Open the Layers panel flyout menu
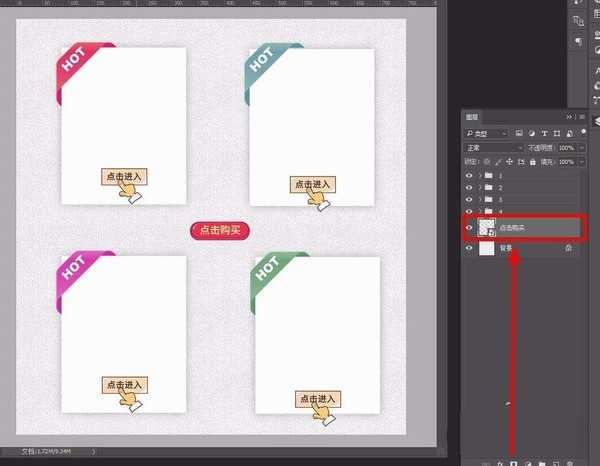The height and width of the screenshot is (466, 600). pyautogui.click(x=582, y=117)
